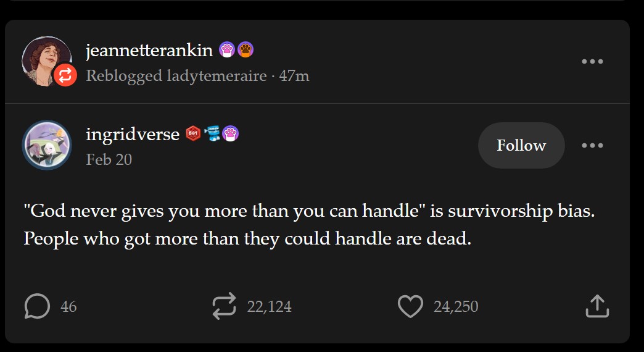Click the orange paw badge beside jeannetterankin
644x352 pixels.
click(x=246, y=50)
